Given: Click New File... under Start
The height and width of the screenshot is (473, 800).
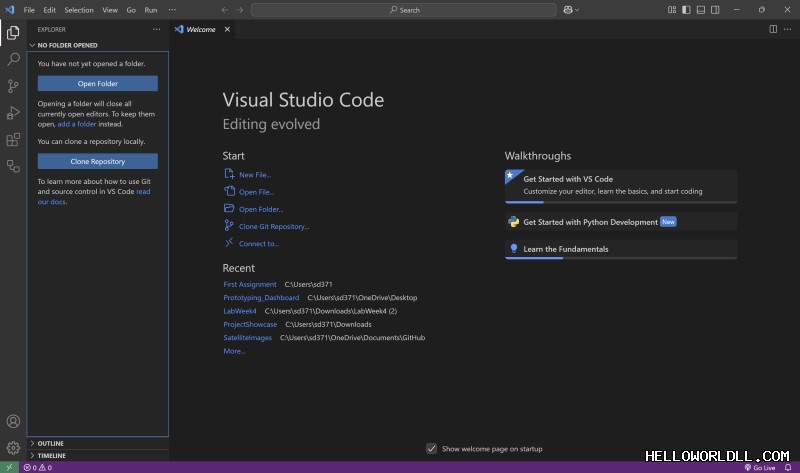Looking at the screenshot, I should coord(247,175).
